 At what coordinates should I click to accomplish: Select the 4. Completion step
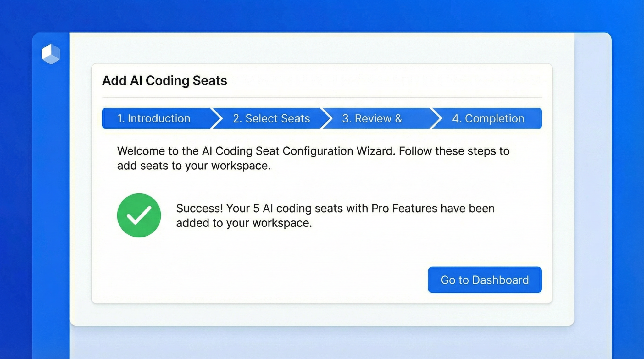487,118
